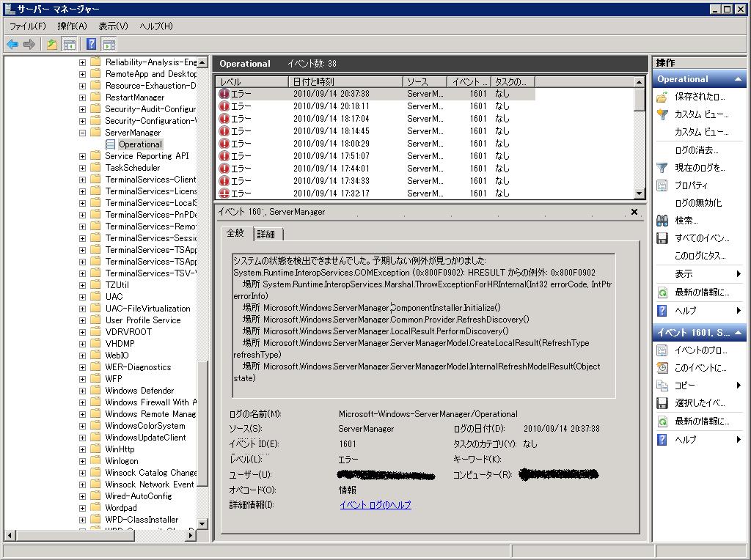Expand the TaskScheduler tree node

[82, 168]
